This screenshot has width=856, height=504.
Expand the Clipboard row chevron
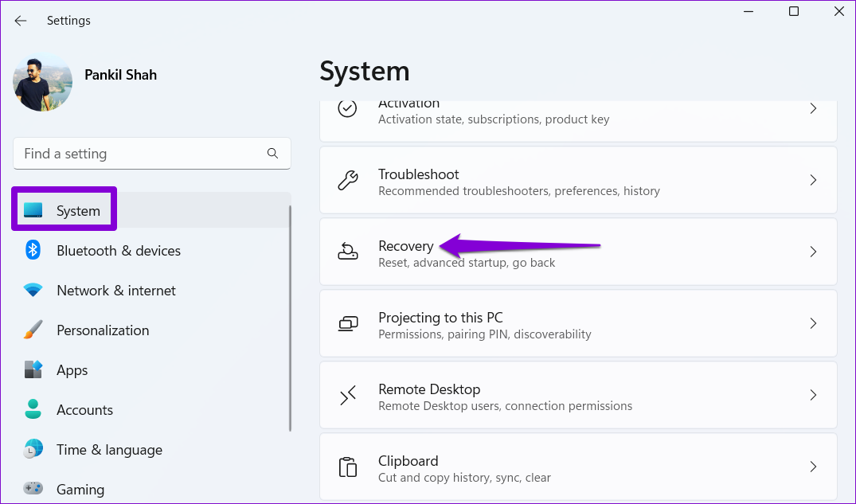[x=813, y=467]
